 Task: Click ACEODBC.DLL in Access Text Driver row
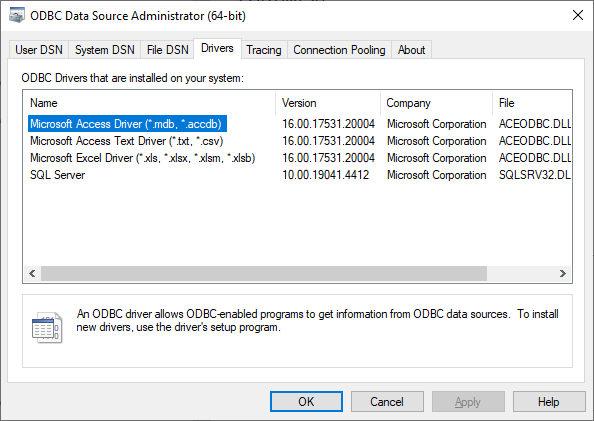[535, 141]
